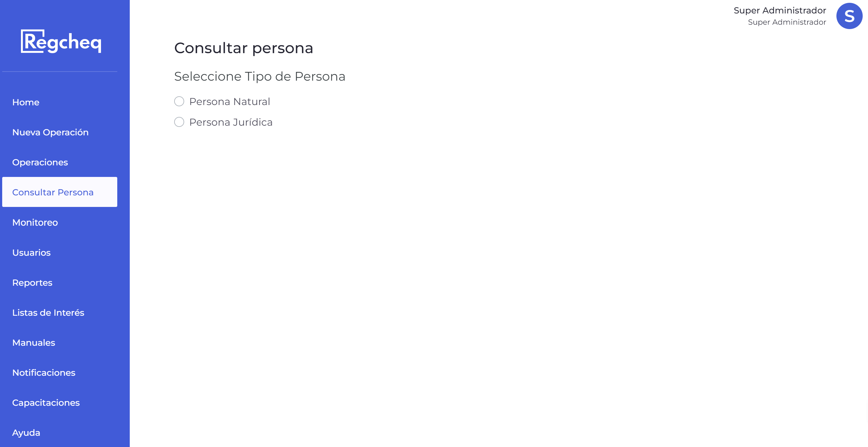Open the user avatar S icon
This screenshot has width=868, height=447.
point(849,16)
